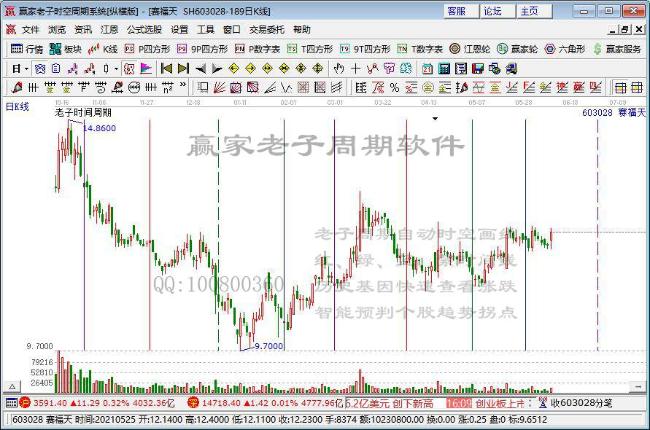Open the 9P四方形 tool
The width and height of the screenshot is (650, 430).
point(203,49)
